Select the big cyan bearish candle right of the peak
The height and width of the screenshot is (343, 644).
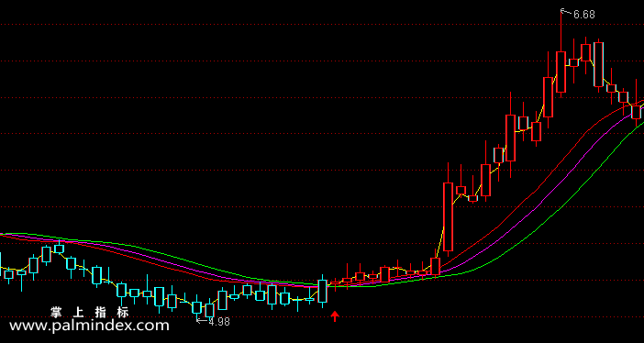598,64
